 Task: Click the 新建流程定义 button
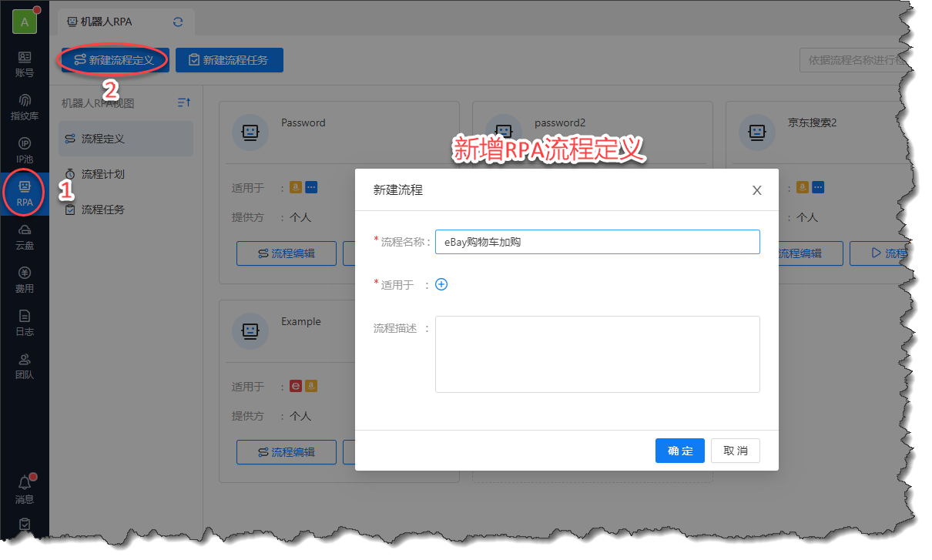pyautogui.click(x=116, y=60)
